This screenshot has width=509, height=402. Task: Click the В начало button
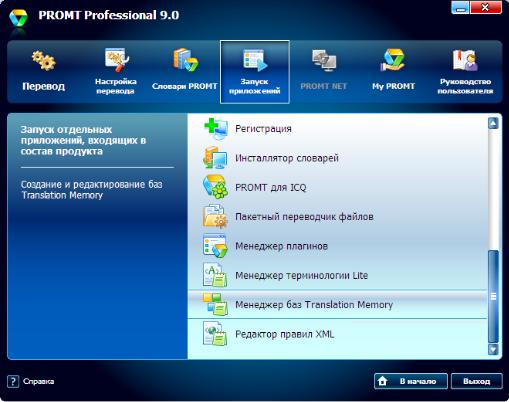coord(411,381)
